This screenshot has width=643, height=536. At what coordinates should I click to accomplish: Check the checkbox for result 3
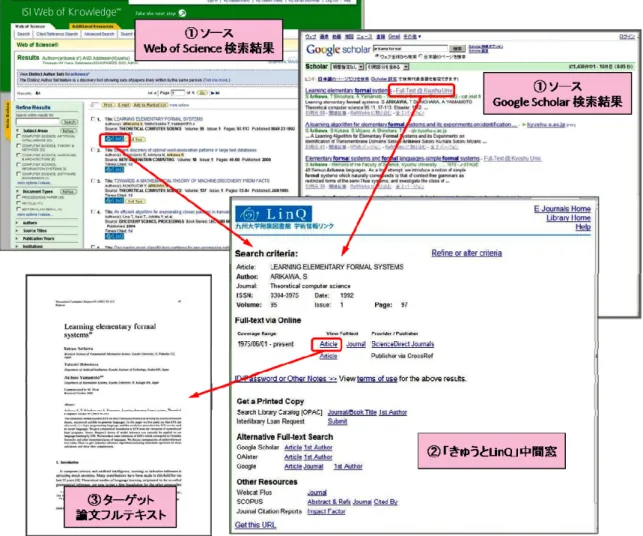click(93, 181)
